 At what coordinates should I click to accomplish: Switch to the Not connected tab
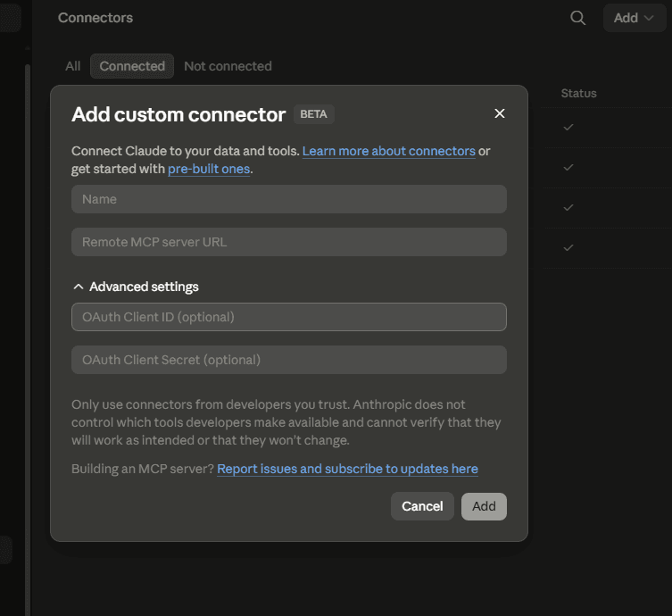pos(228,66)
